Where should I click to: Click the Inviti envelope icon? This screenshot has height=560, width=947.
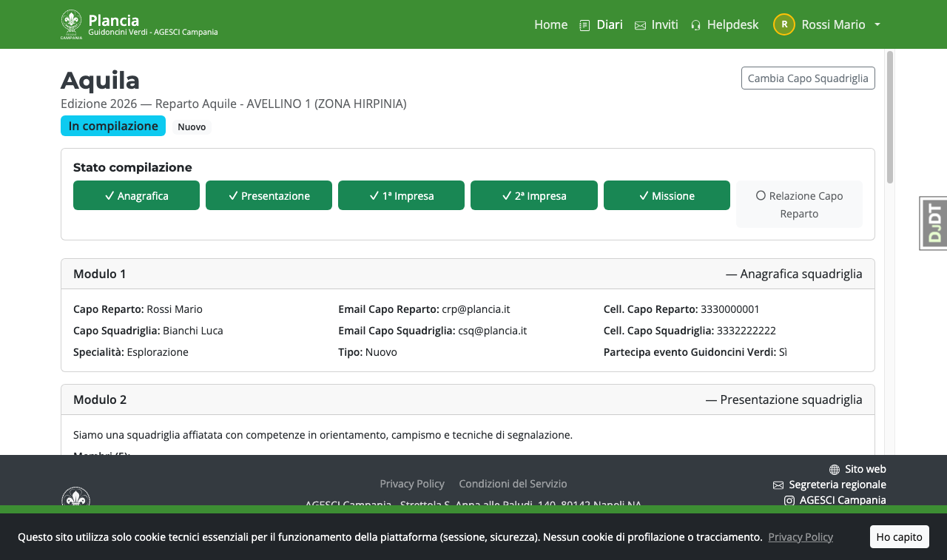(641, 25)
